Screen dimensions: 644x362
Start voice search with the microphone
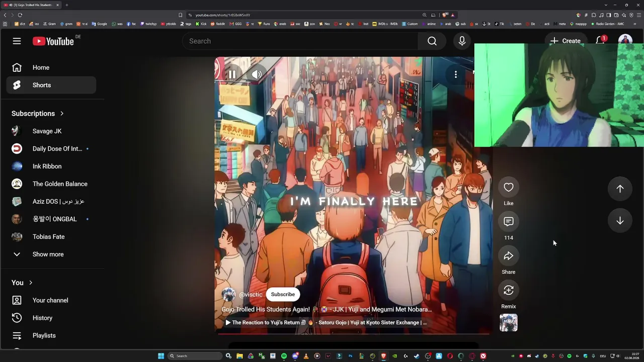pyautogui.click(x=462, y=41)
